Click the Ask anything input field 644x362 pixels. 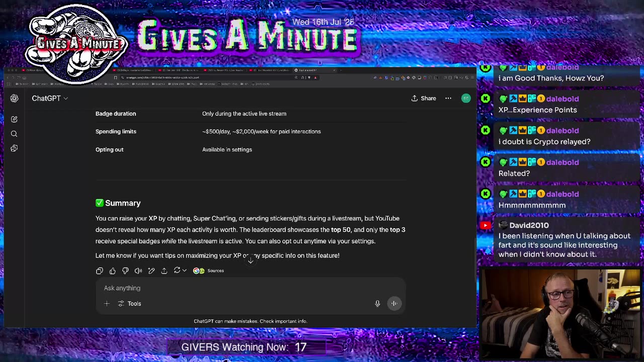click(250, 288)
